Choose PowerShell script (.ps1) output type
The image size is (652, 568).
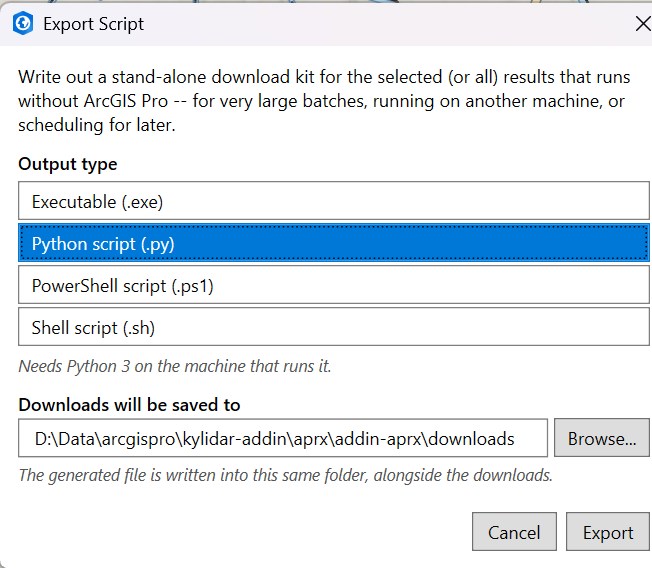point(333,285)
